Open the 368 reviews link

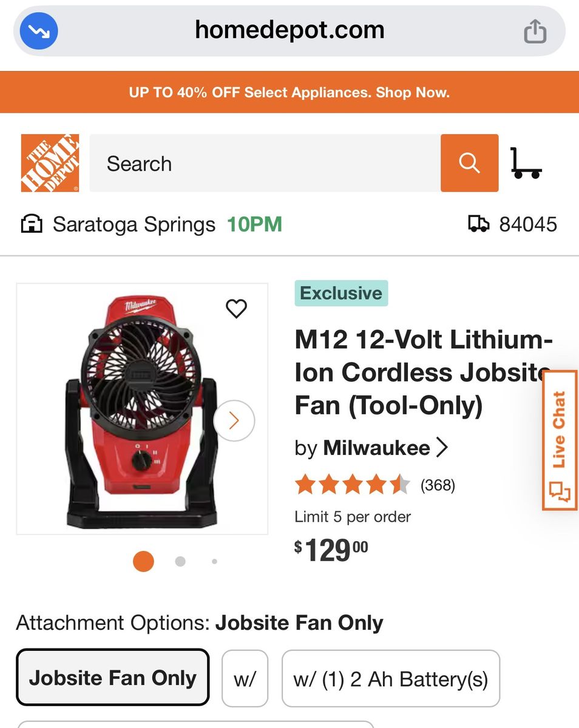tap(438, 485)
